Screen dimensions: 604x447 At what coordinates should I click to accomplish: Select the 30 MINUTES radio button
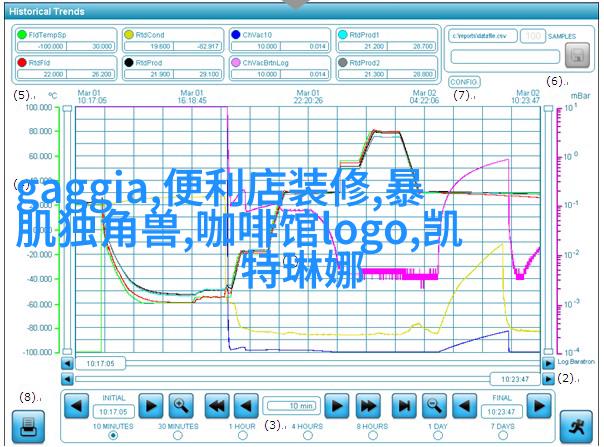[178, 435]
